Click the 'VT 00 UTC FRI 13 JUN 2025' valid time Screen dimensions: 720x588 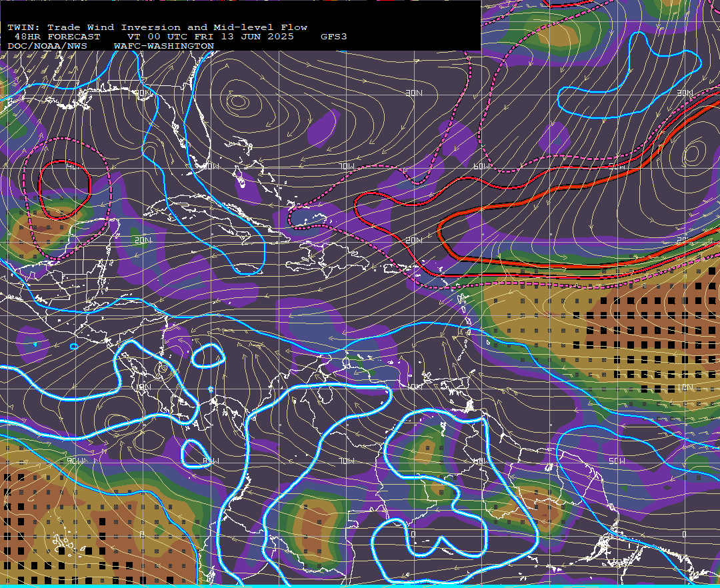tap(210, 37)
